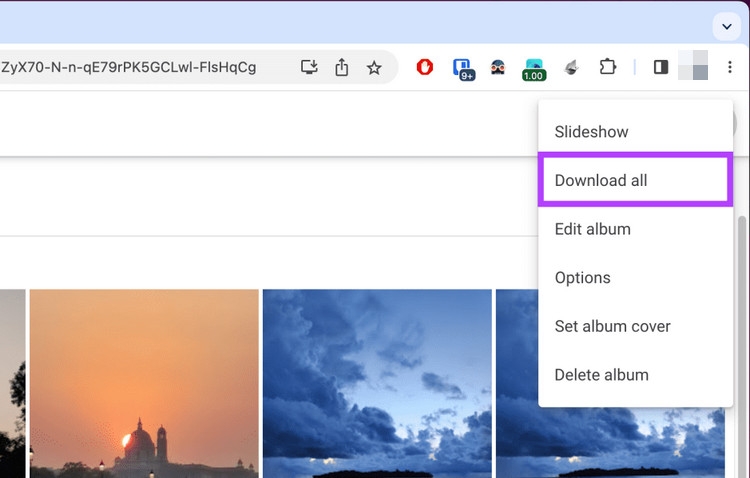Expand the tab search chevron
Image resolution: width=750 pixels, height=478 pixels.
coord(727,26)
